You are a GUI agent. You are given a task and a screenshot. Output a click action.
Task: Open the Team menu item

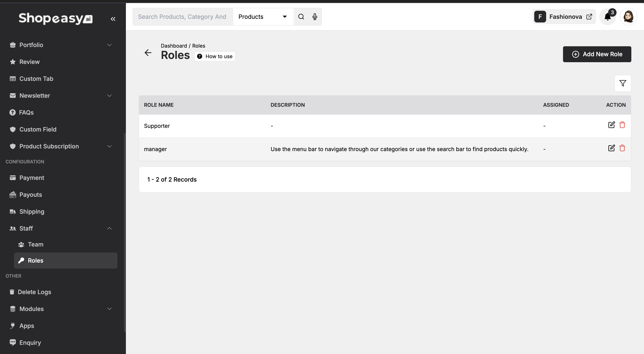tap(36, 244)
